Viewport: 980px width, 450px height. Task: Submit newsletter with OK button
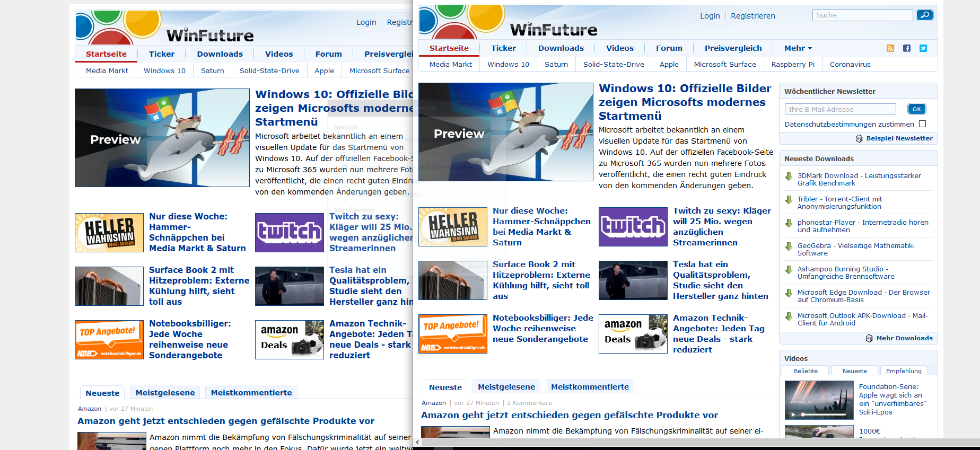(x=916, y=109)
